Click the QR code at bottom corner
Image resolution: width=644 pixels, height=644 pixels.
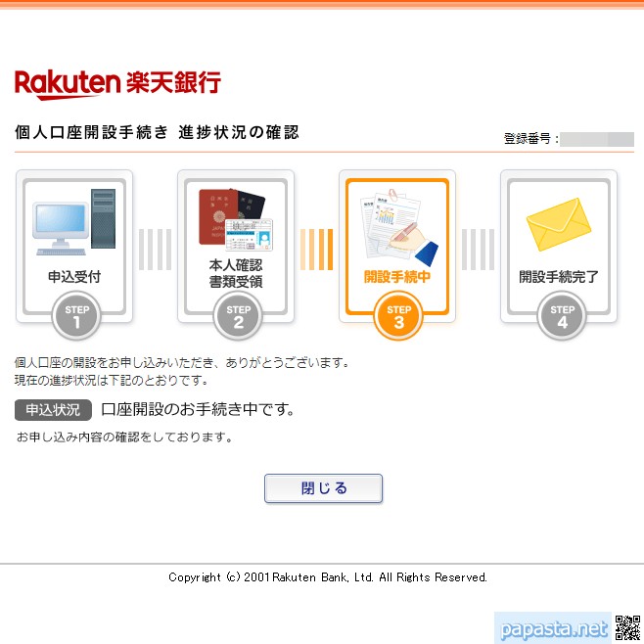coord(627,627)
